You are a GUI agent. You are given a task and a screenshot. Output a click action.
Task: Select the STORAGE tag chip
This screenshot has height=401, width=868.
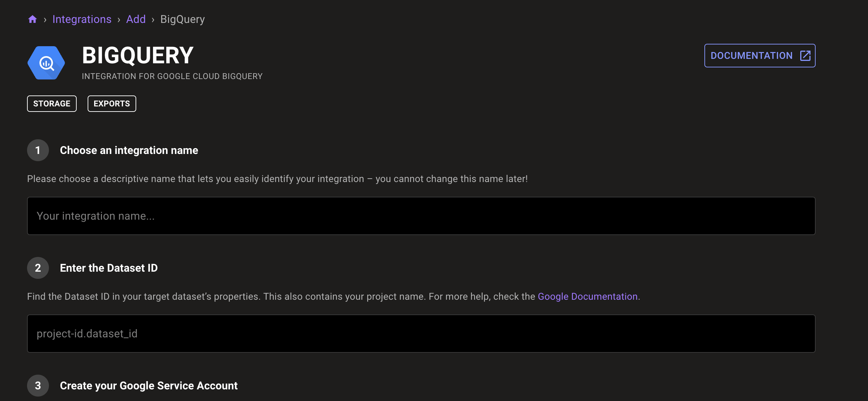[x=51, y=103]
